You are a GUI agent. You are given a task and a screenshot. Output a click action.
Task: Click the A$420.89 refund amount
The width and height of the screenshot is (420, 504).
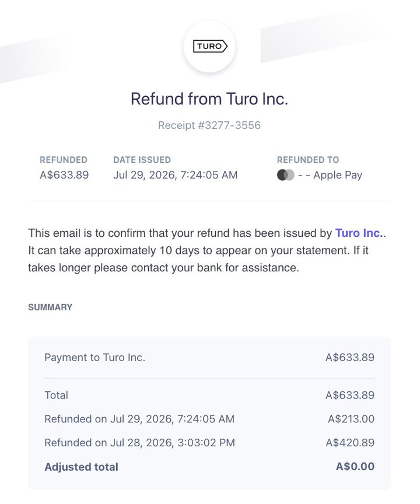[350, 443]
